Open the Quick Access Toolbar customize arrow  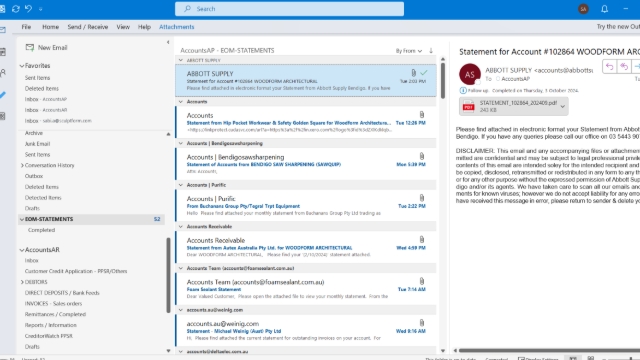(x=40, y=9)
